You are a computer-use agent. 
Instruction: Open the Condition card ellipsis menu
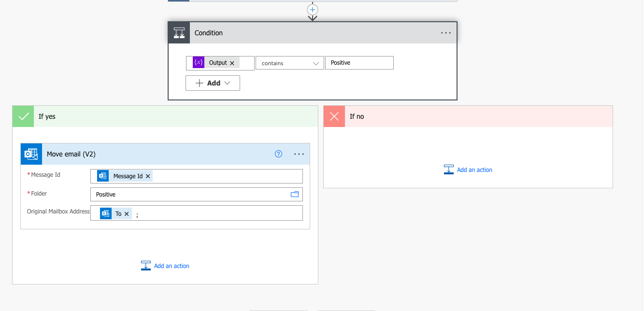445,33
